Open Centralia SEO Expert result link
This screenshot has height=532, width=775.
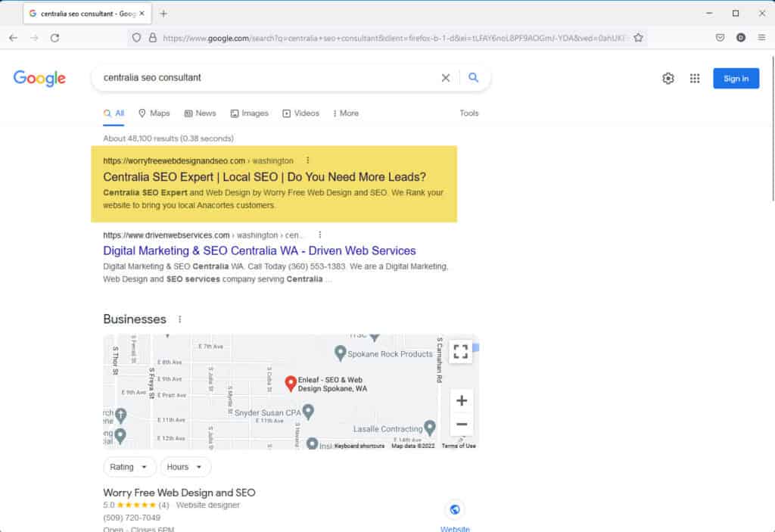click(264, 177)
